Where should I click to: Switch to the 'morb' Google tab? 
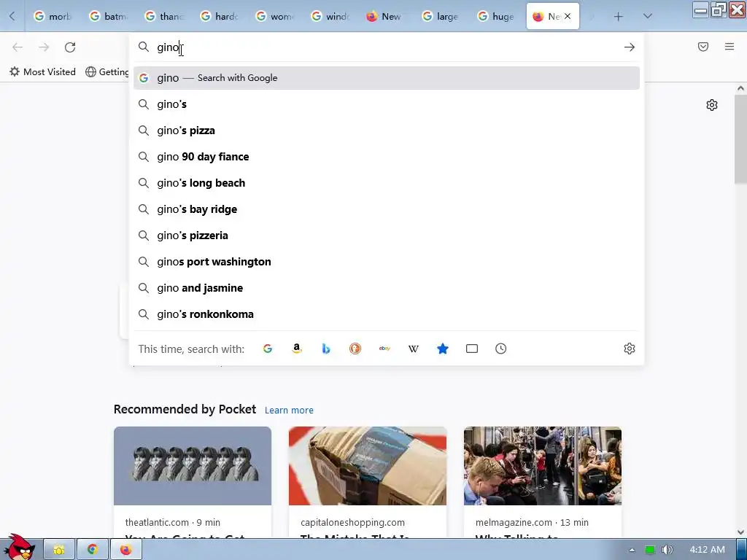pyautogui.click(x=53, y=16)
